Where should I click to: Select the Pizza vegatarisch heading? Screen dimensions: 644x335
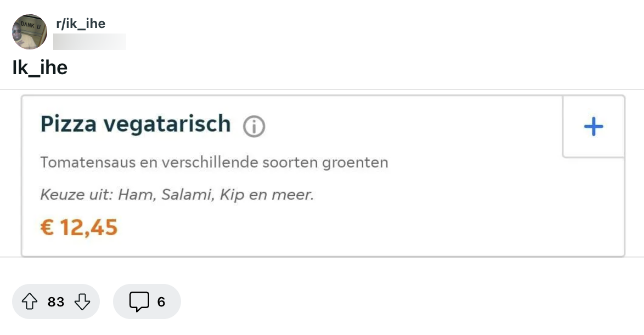(x=135, y=124)
